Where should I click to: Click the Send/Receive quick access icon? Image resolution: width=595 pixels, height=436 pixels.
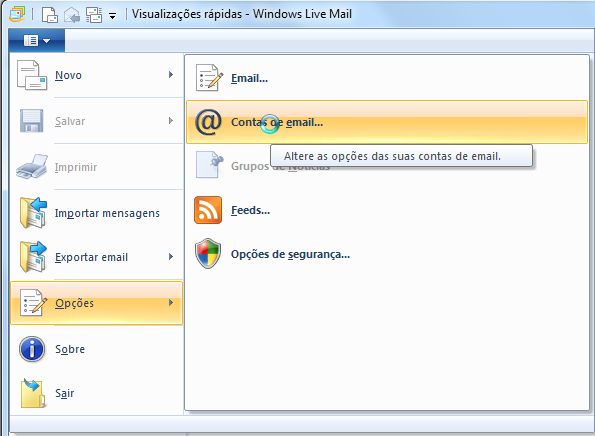click(x=94, y=15)
